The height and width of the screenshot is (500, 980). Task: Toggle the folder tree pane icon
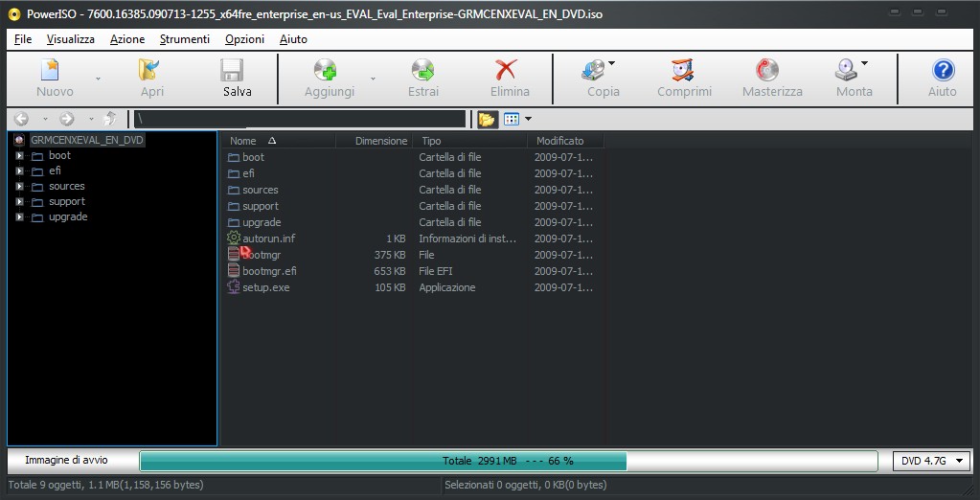[x=488, y=119]
